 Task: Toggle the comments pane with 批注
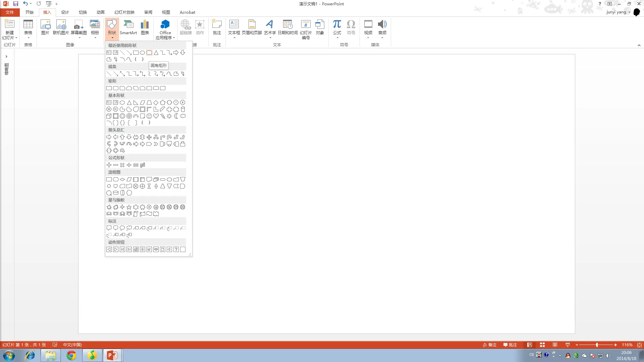[510, 345]
